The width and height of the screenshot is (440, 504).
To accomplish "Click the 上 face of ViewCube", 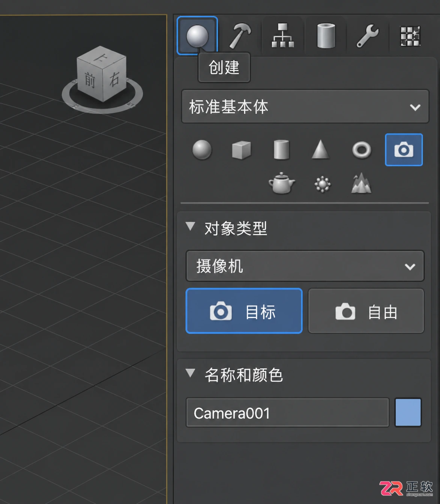I will click(101, 57).
